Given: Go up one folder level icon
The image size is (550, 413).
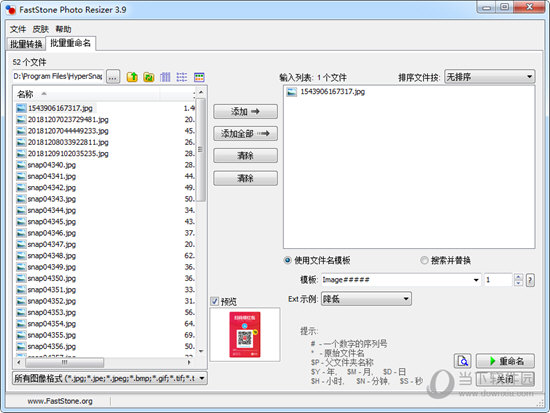Looking at the screenshot, I should click(x=132, y=77).
